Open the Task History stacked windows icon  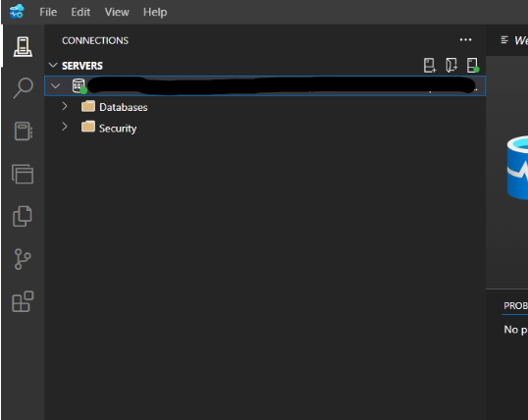23,174
